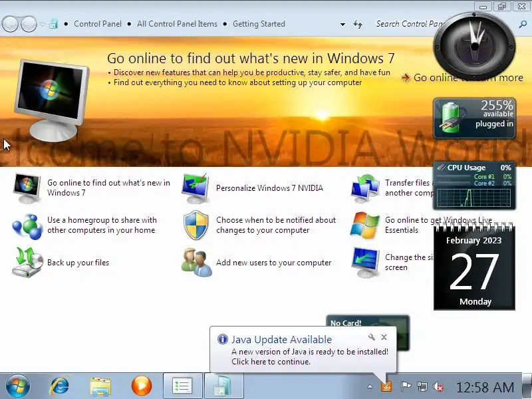532x399 pixels.
Task: Open Transfer files from another computer icon
Action: tap(365, 188)
